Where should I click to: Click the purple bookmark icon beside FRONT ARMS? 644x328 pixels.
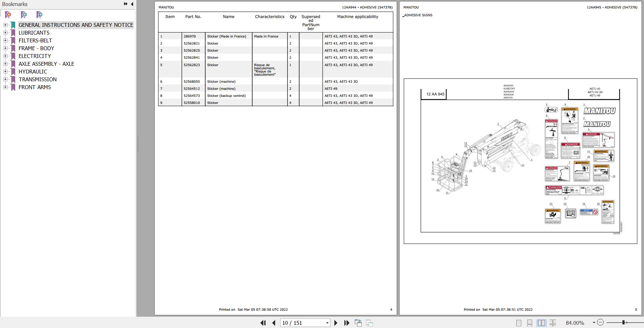(x=13, y=87)
